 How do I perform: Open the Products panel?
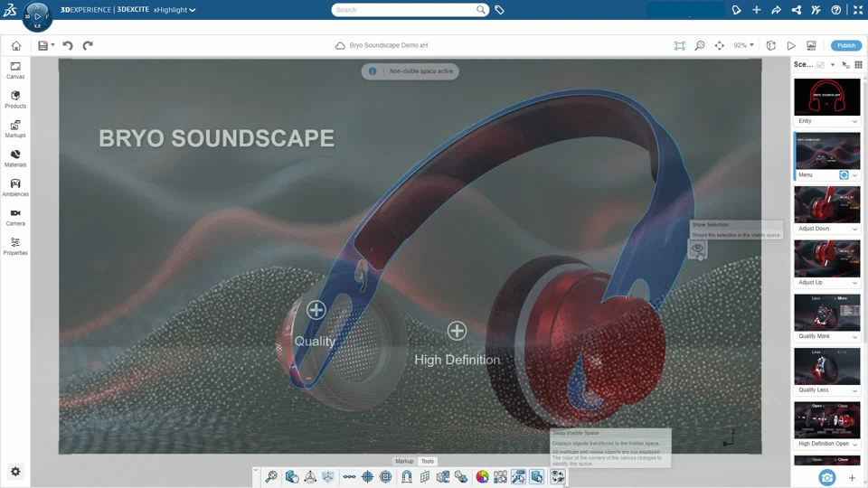[x=15, y=99]
